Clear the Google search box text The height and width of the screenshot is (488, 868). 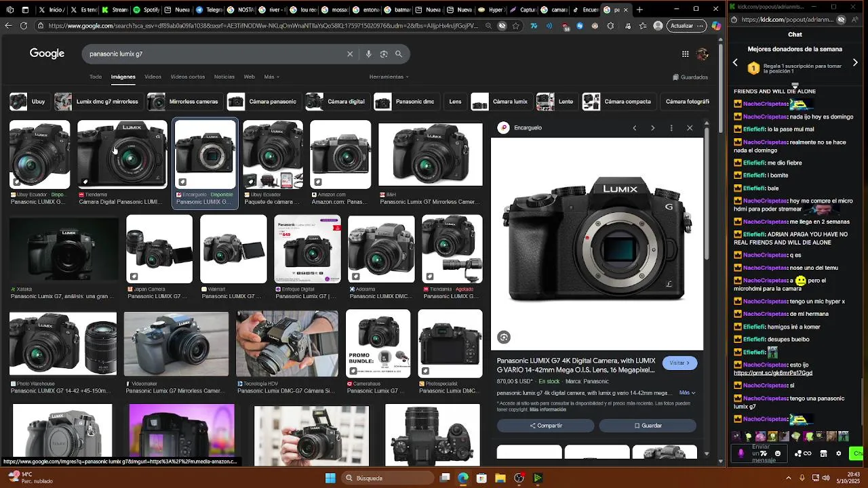(x=350, y=54)
